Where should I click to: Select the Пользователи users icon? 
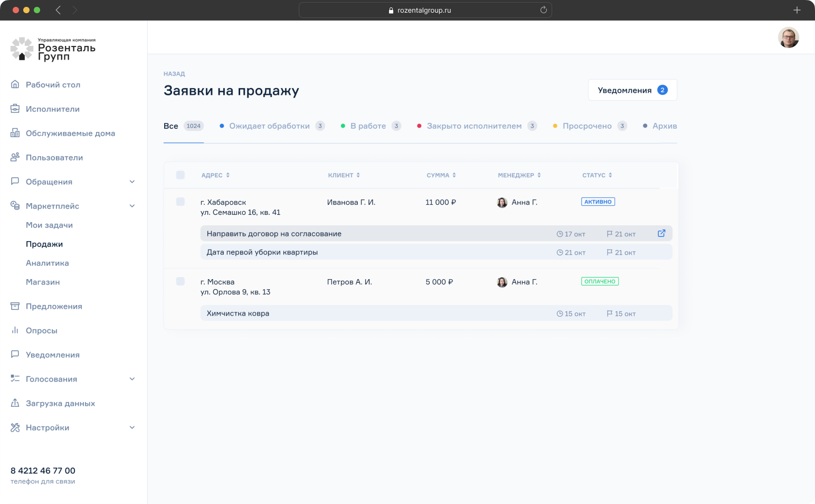15,157
